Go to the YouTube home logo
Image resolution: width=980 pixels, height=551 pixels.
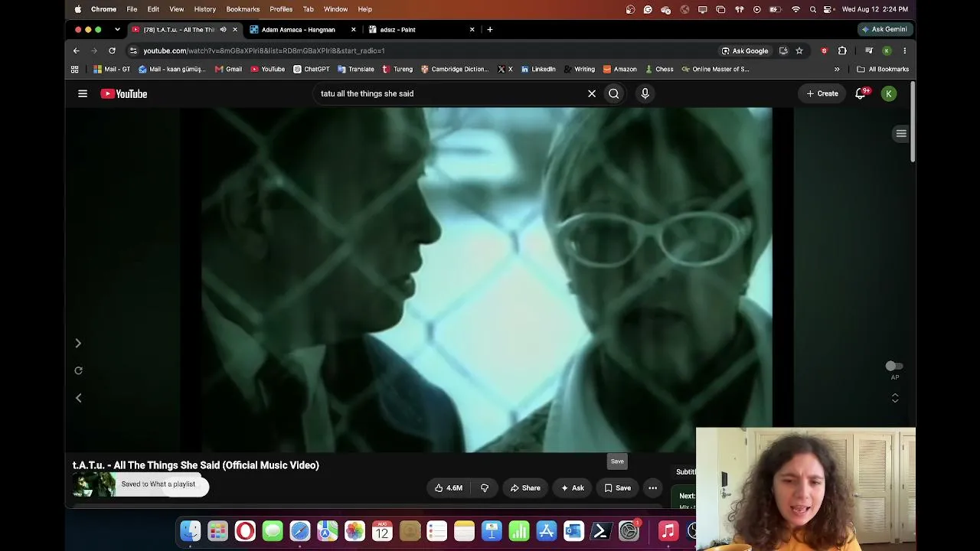[x=124, y=93]
